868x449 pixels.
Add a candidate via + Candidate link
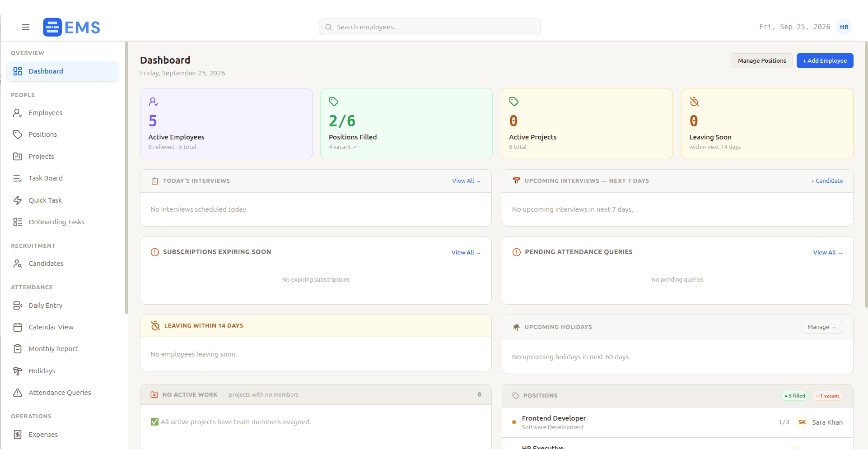coord(827,181)
